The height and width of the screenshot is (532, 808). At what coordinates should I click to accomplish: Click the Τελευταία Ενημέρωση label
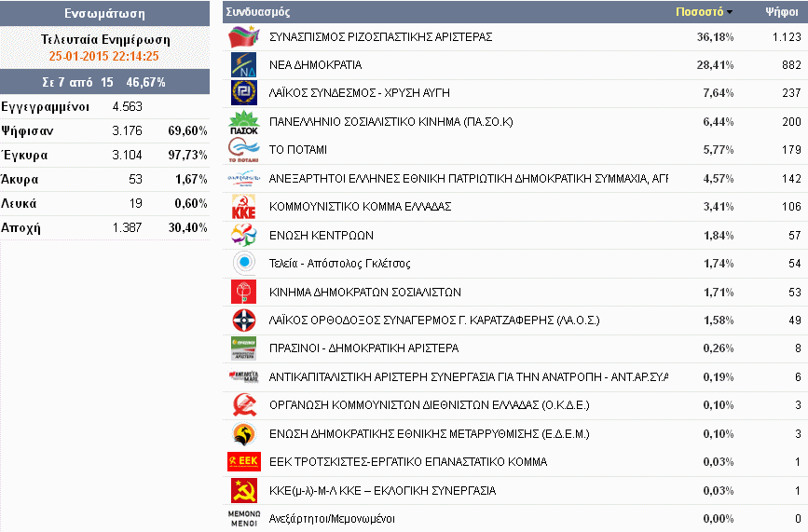[x=105, y=40]
